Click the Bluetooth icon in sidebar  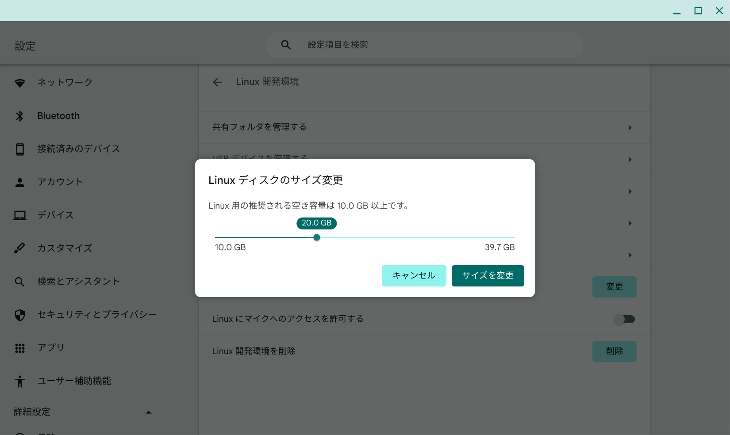[x=20, y=116]
